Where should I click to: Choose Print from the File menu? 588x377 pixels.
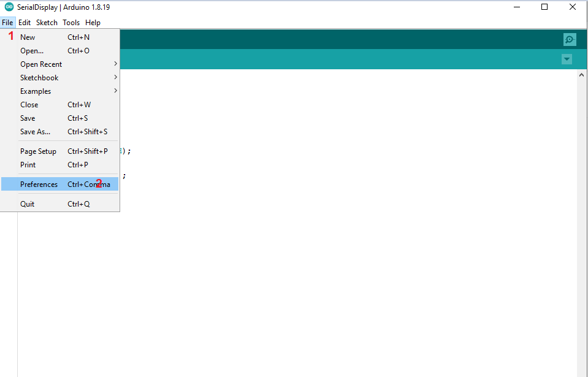pyautogui.click(x=60, y=164)
